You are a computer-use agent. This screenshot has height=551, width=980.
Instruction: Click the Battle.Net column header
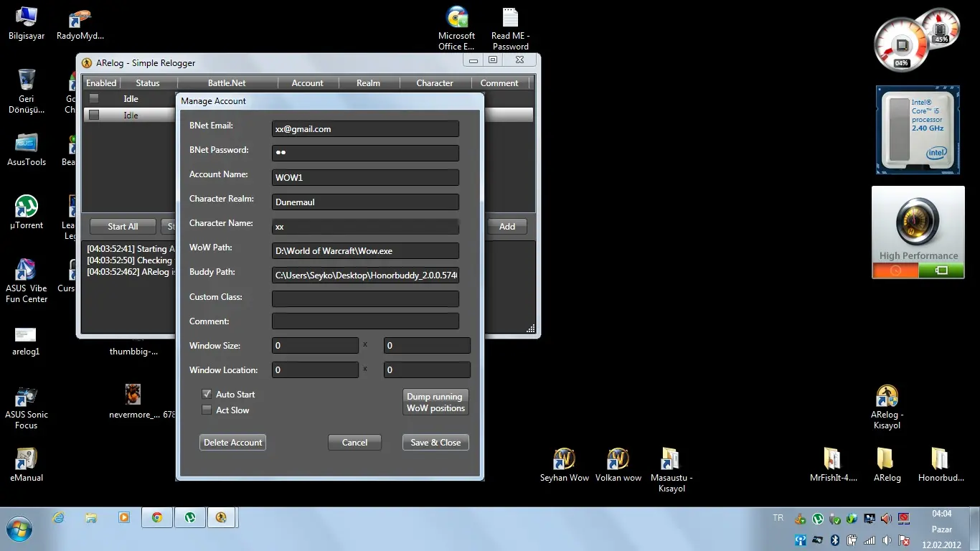pos(227,83)
